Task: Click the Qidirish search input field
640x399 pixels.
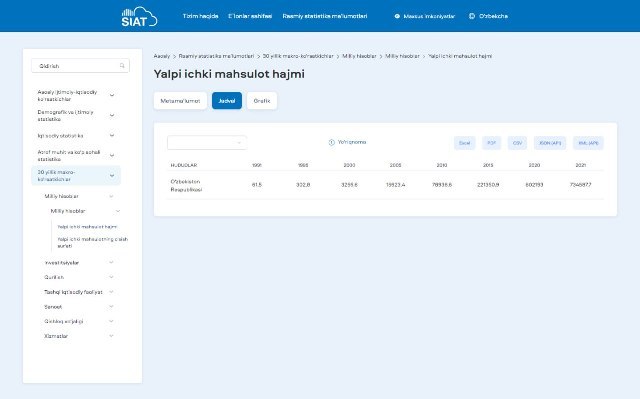Action: point(80,66)
